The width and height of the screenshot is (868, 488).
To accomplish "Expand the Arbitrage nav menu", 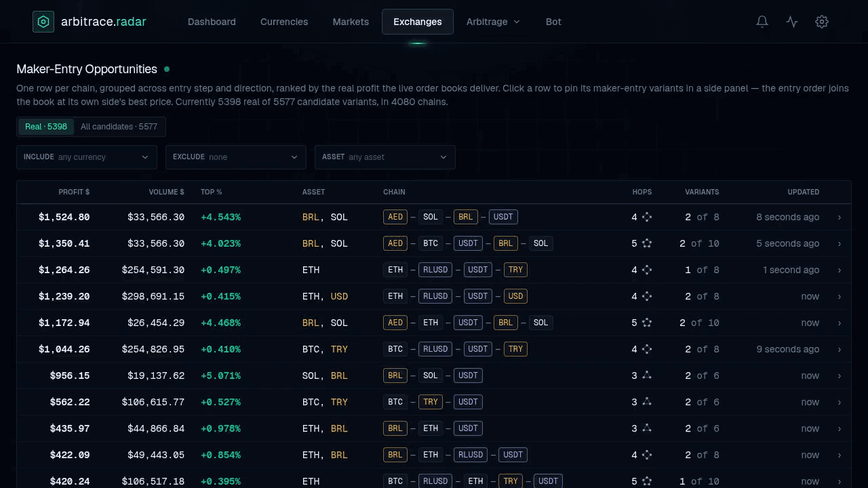I will point(494,22).
